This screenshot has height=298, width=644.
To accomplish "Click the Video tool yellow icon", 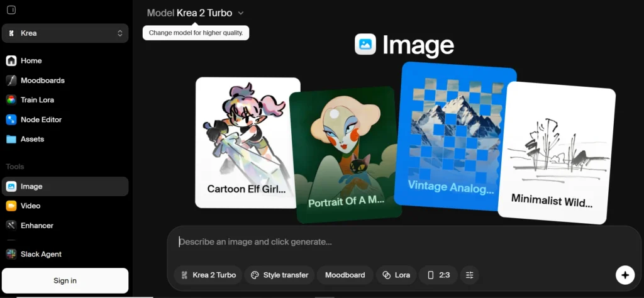I will (x=11, y=206).
